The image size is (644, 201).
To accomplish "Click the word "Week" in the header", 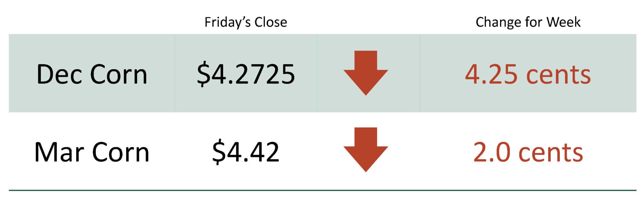I will pos(563,22).
